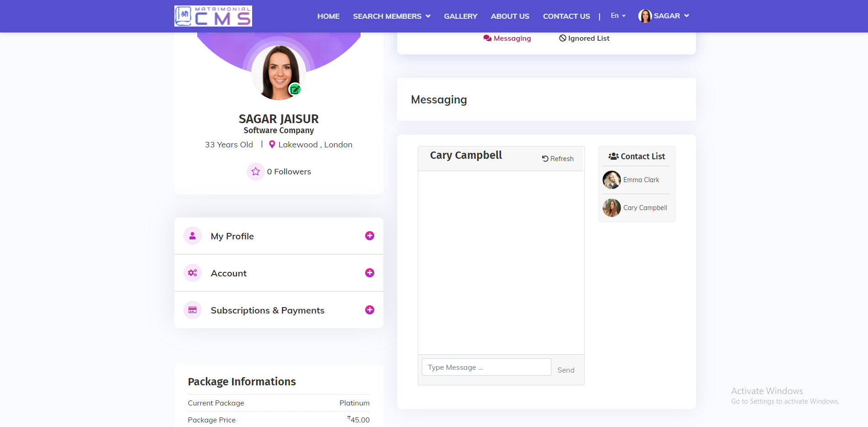
Task: Click the green edit profile photo icon
Action: click(295, 90)
